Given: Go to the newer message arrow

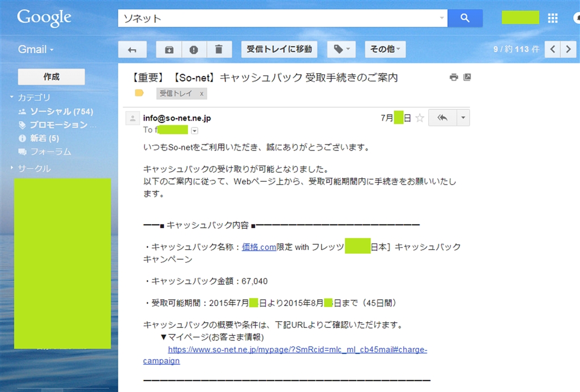Looking at the screenshot, I should coord(553,49).
